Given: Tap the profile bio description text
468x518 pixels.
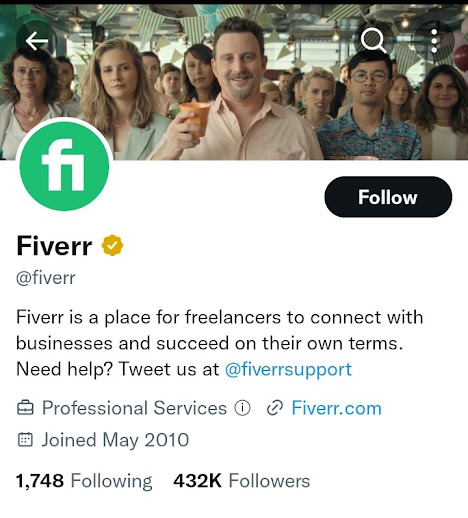Looking at the screenshot, I should coord(219,343).
